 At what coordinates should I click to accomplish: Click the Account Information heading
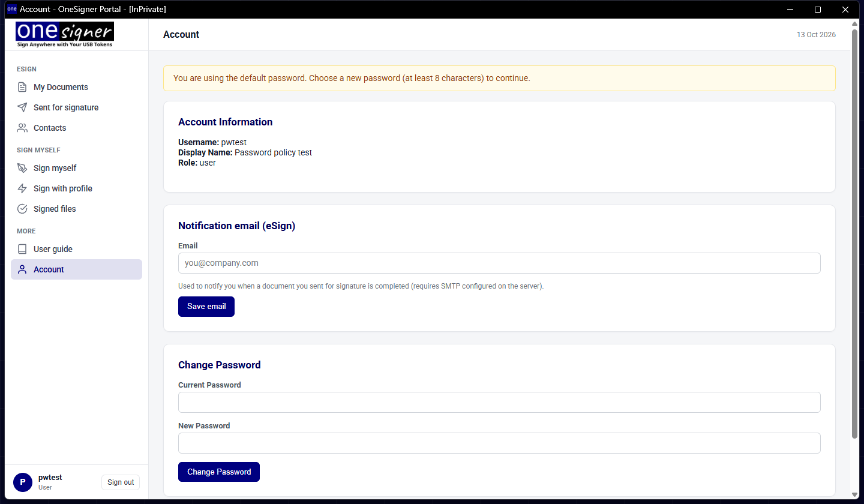click(x=225, y=122)
